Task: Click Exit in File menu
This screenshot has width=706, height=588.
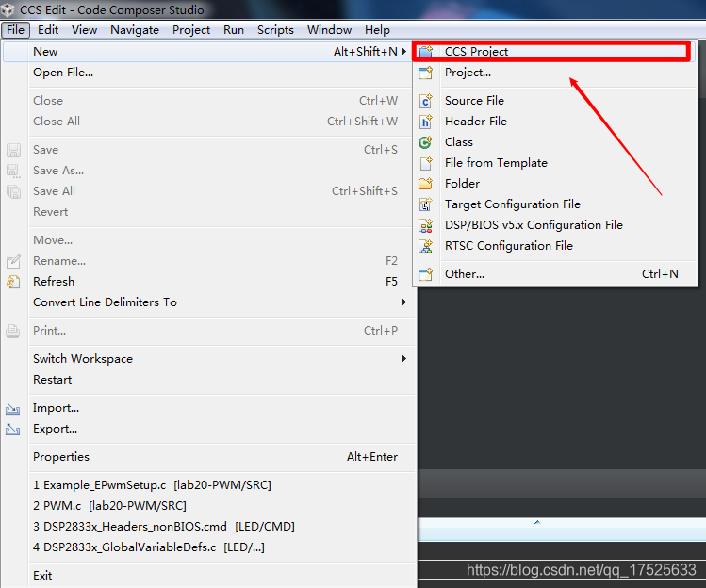Action: [x=209, y=576]
